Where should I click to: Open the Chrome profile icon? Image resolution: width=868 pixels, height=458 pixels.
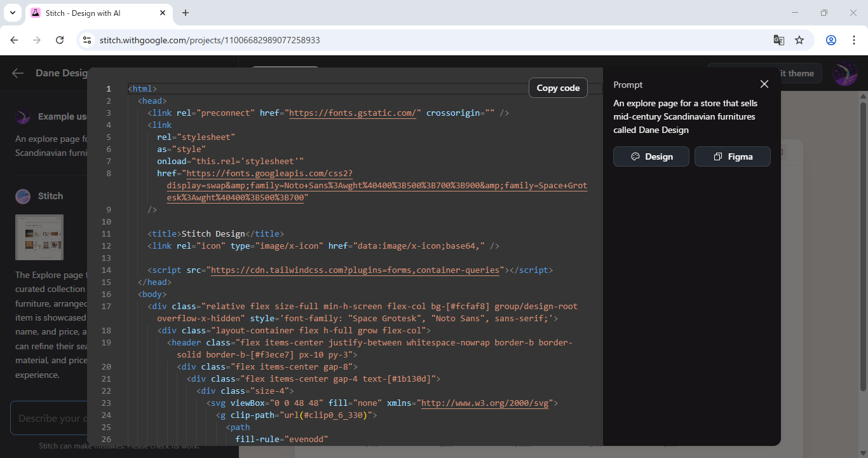pyautogui.click(x=831, y=40)
